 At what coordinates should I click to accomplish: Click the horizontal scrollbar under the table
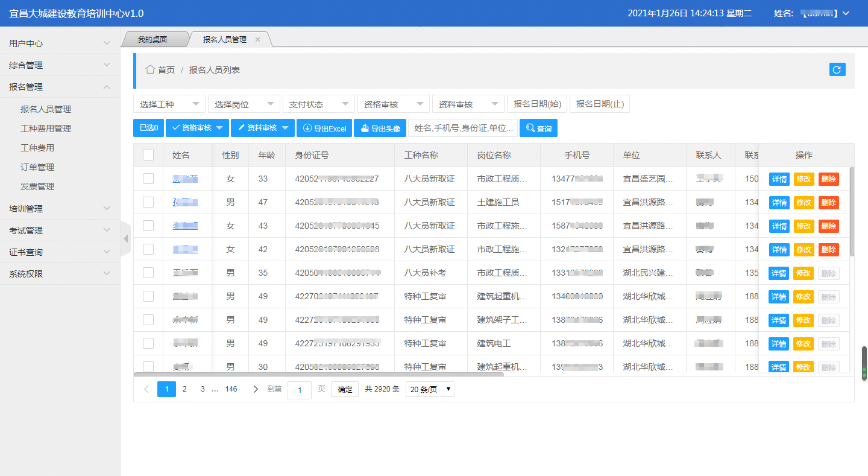[318, 374]
